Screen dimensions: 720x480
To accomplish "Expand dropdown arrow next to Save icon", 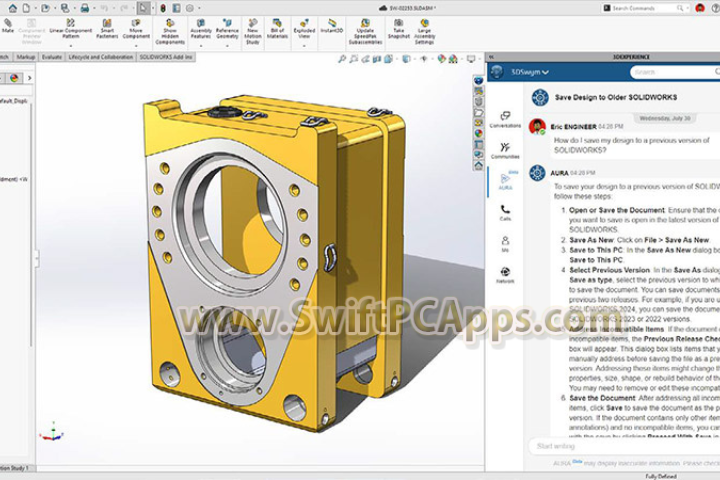I will (x=74, y=8).
